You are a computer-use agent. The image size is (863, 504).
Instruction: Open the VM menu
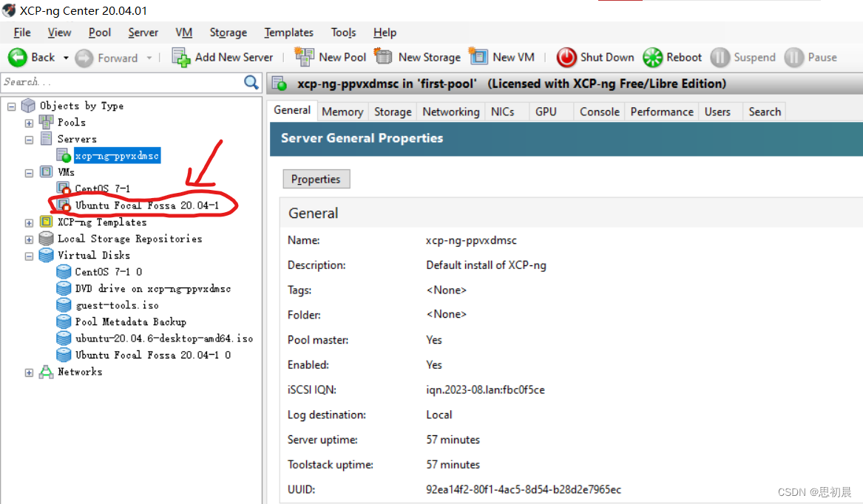pos(184,33)
